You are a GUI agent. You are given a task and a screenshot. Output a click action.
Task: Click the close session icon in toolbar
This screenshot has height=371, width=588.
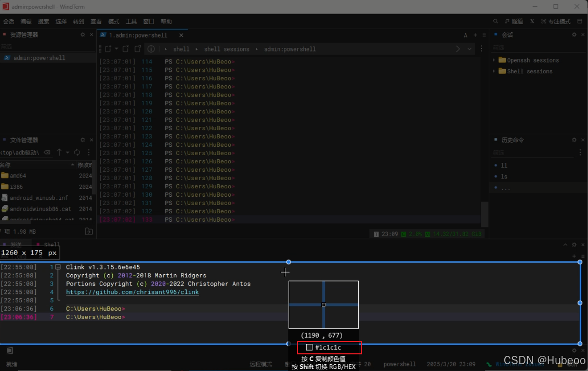126,49
